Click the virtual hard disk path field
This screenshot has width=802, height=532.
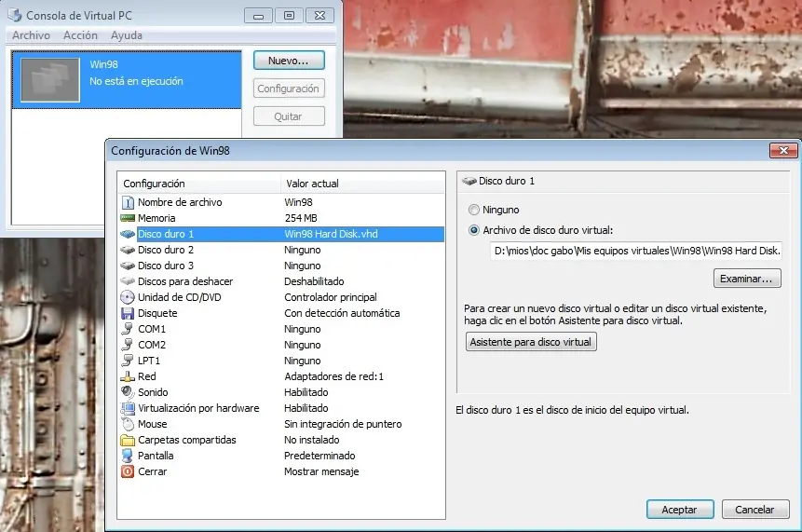[636, 251]
